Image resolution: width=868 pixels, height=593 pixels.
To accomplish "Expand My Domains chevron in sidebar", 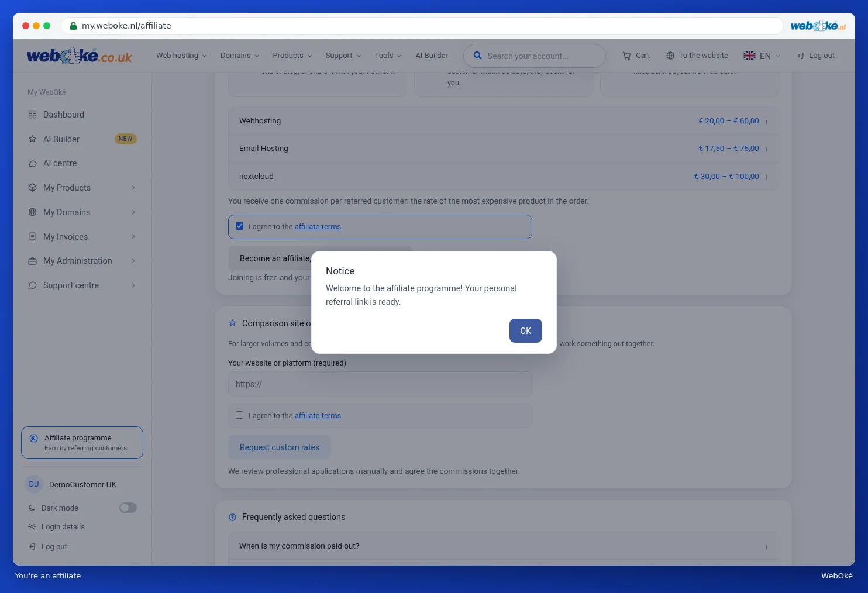I will (x=133, y=212).
